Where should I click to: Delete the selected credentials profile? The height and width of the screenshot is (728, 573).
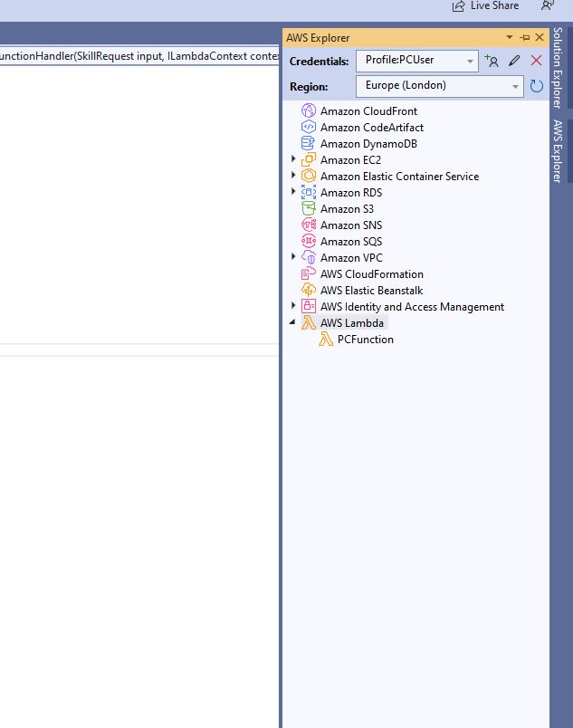[537, 61]
